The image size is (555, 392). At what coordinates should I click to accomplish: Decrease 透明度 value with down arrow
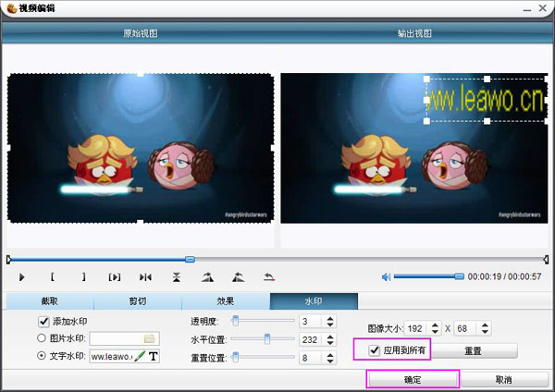[x=330, y=325]
